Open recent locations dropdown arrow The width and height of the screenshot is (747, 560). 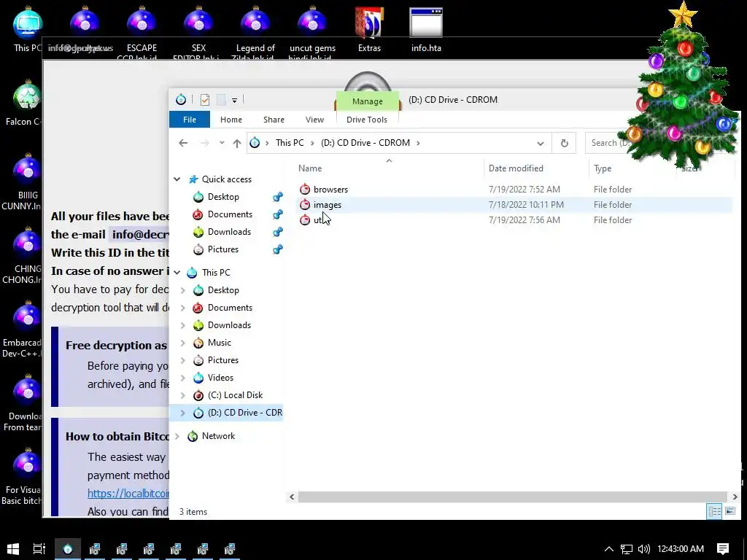point(222,143)
